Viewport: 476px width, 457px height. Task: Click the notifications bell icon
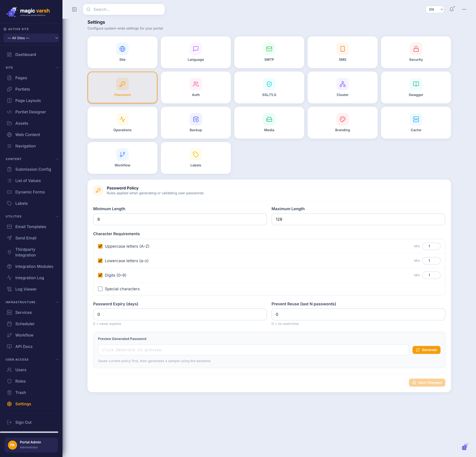(x=451, y=10)
